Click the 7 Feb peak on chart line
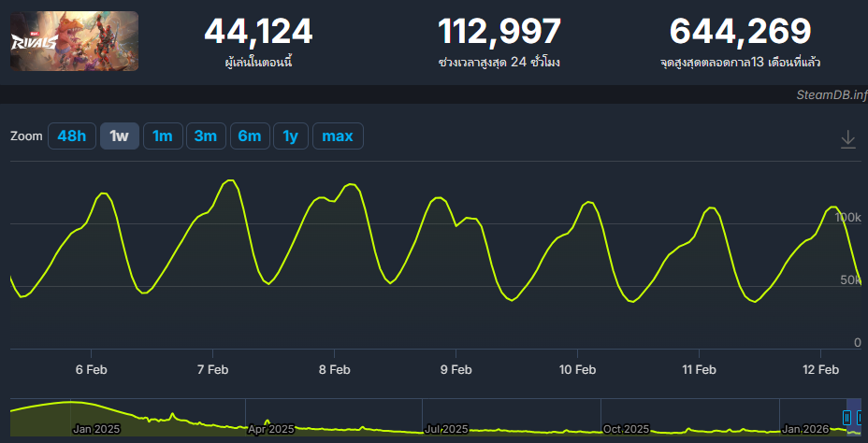 [x=228, y=180]
